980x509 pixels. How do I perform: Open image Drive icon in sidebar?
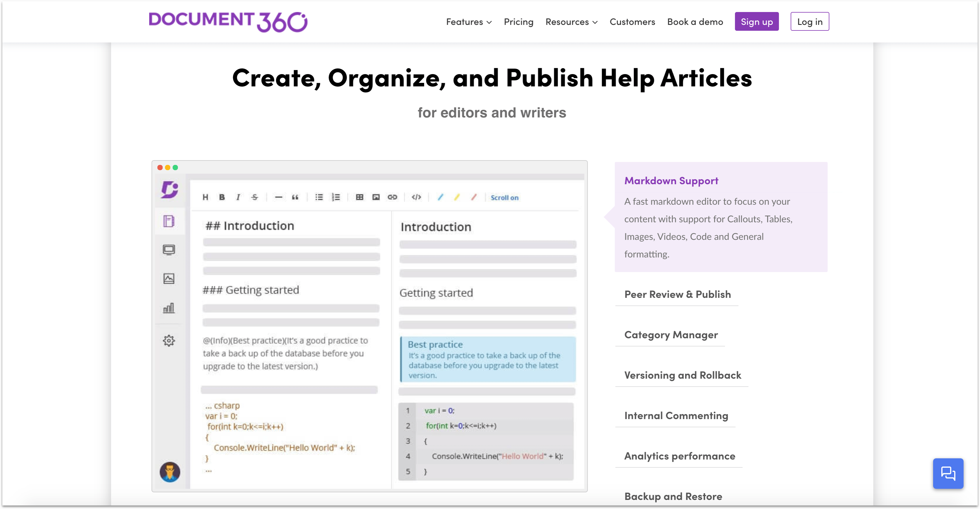(x=169, y=279)
